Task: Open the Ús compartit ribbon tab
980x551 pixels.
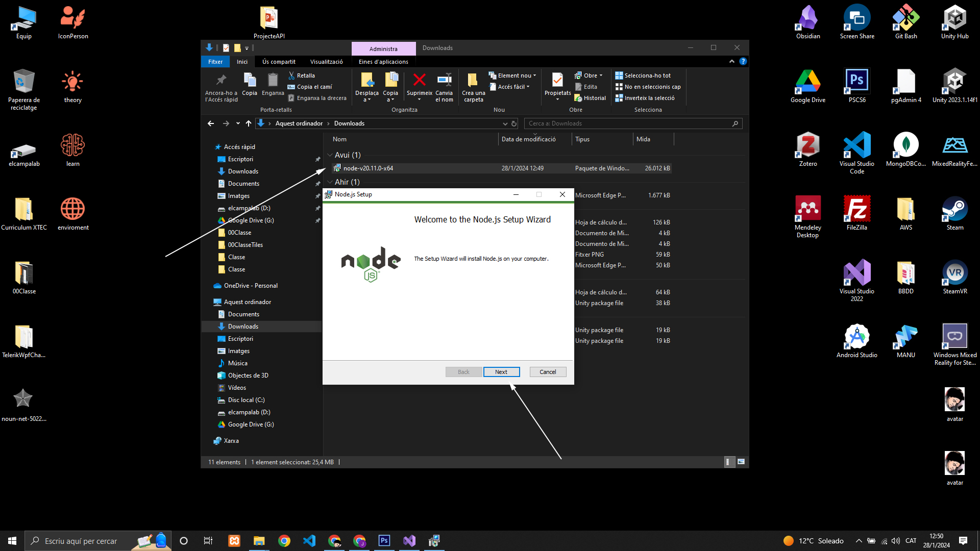Action: (279, 62)
